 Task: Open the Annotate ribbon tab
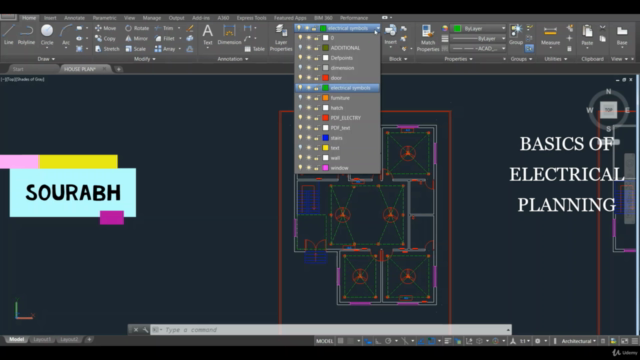click(x=74, y=18)
